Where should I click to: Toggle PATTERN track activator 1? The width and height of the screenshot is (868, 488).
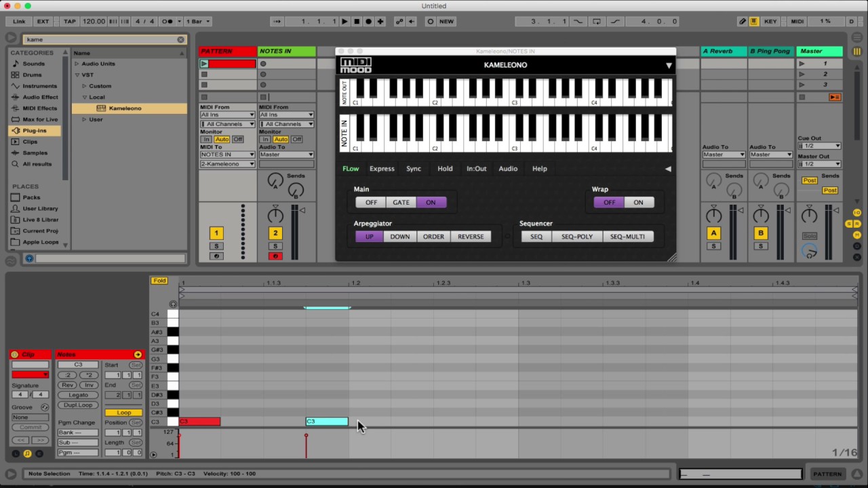(x=216, y=233)
